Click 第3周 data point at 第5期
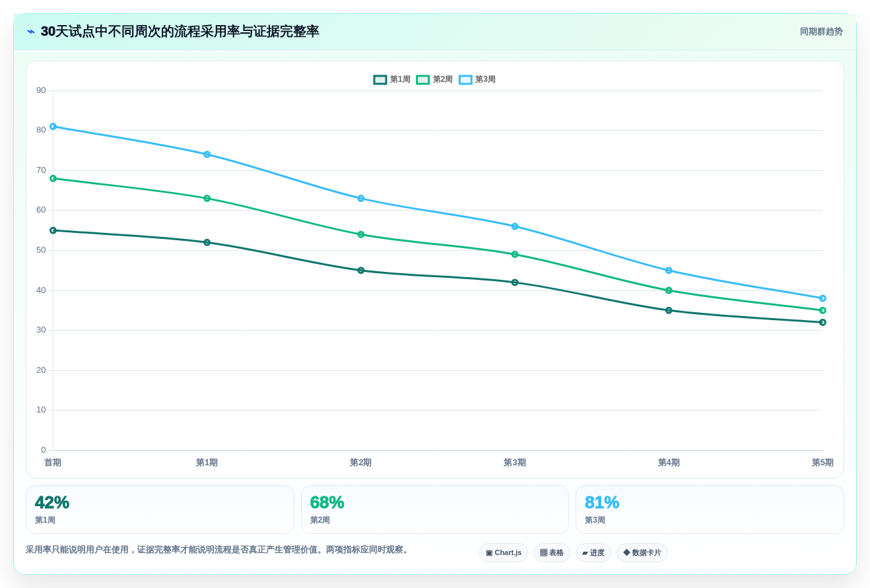The width and height of the screenshot is (870, 588). pos(822,298)
